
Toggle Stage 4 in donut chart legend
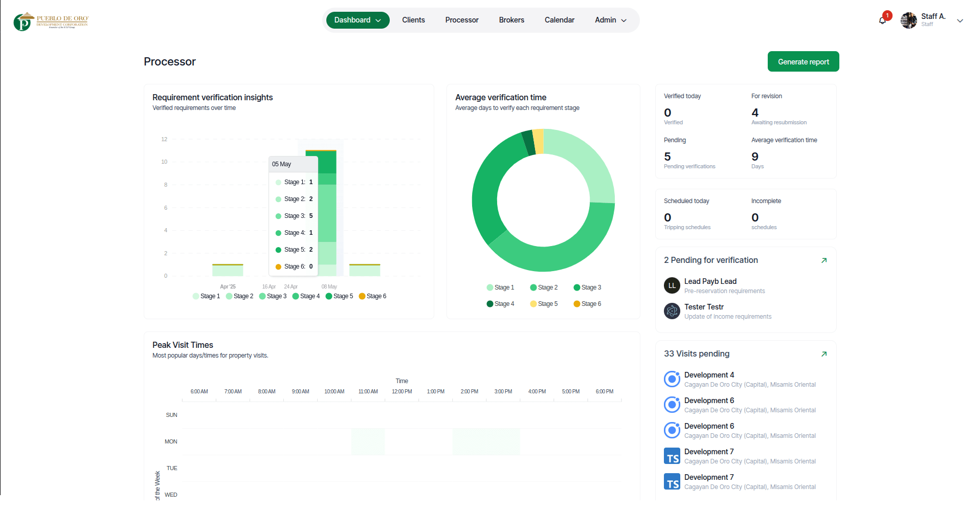tap(500, 304)
